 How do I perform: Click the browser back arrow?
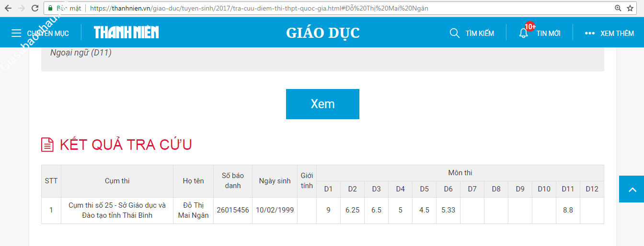click(x=8, y=8)
